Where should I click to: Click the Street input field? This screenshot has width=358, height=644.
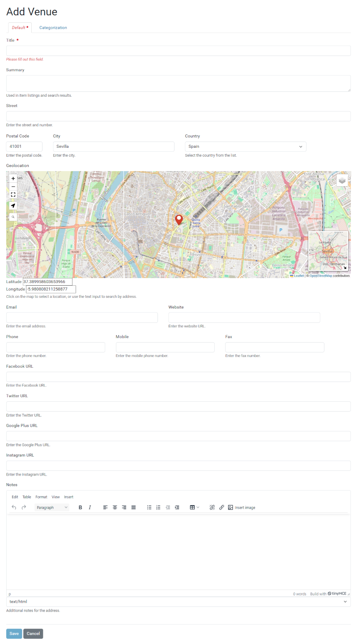point(179,116)
